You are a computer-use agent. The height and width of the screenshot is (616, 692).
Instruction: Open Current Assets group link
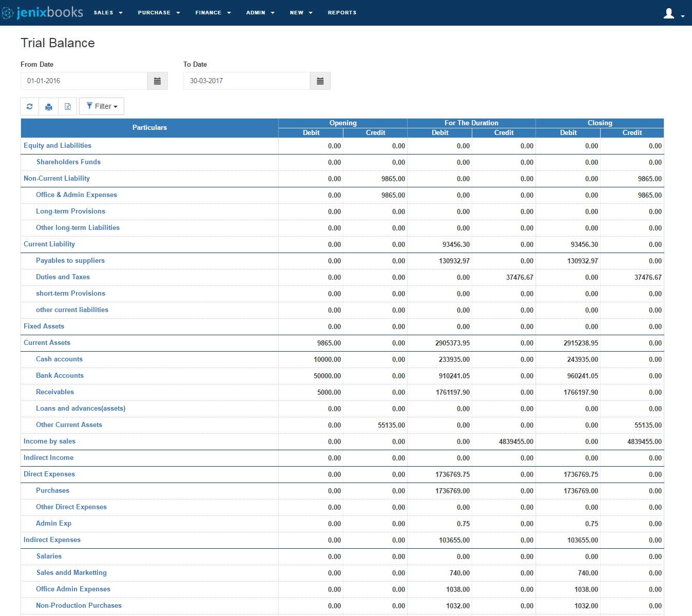click(47, 343)
